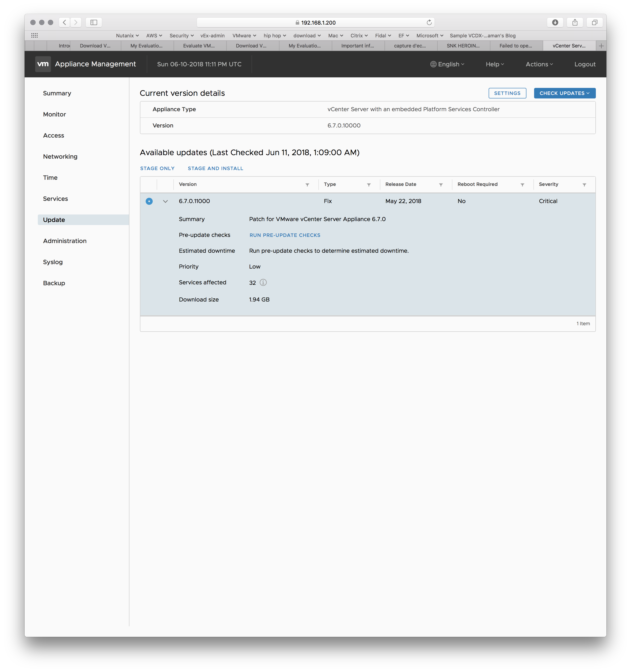Switch to the SNK HEROIN... tab
Screen dimensions: 631x672
463,46
